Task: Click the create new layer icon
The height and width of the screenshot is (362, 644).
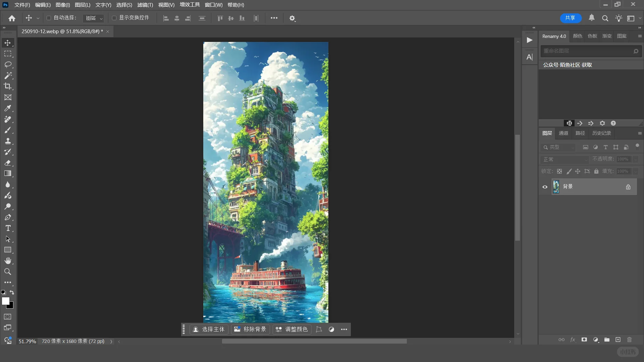Action: (618, 340)
